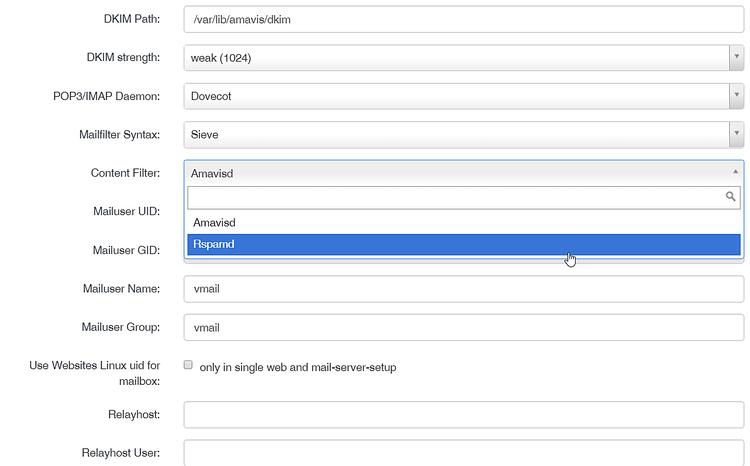Click into the DKIM Path text field
The height and width of the screenshot is (466, 750).
coord(463,20)
